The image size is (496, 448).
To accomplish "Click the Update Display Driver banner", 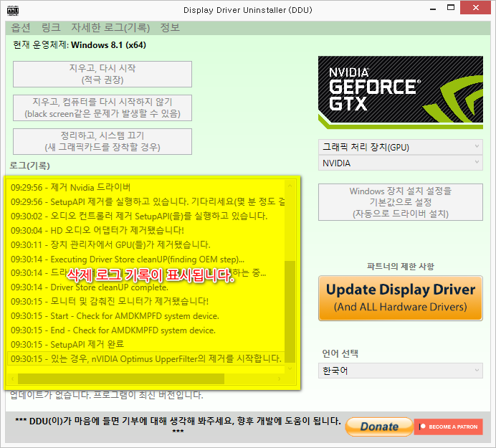I will (x=401, y=298).
